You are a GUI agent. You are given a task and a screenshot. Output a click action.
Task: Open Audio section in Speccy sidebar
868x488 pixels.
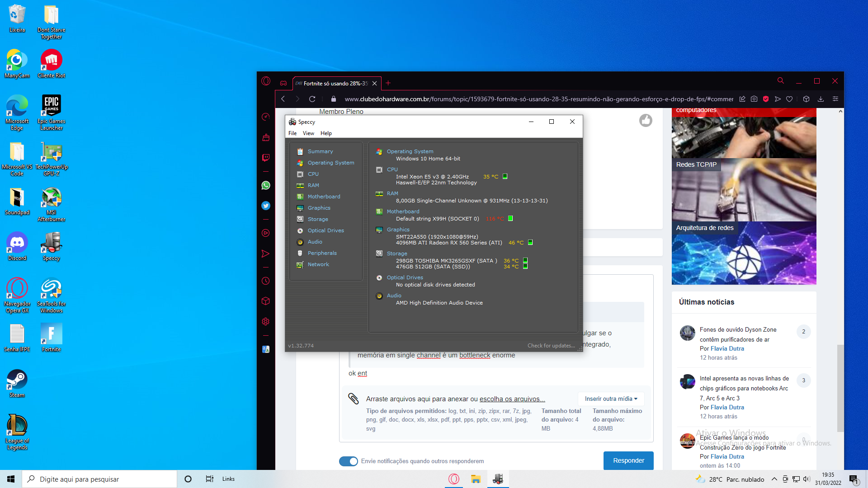pyautogui.click(x=315, y=242)
